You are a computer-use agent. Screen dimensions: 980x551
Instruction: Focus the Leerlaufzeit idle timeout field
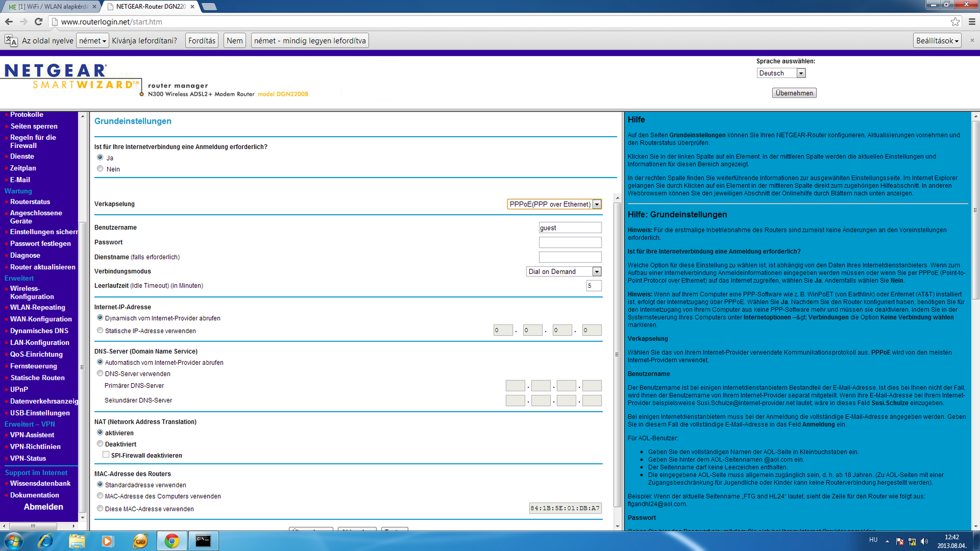coord(594,286)
